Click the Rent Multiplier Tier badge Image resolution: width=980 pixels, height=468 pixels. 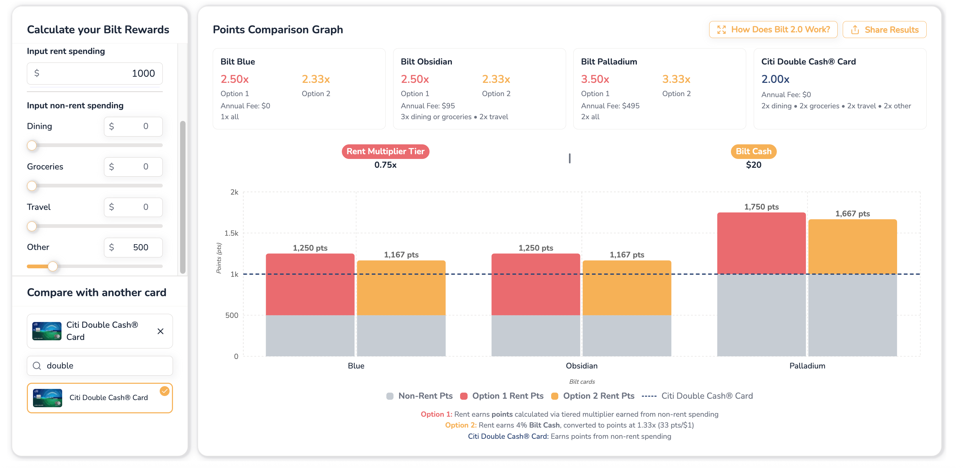385,151
